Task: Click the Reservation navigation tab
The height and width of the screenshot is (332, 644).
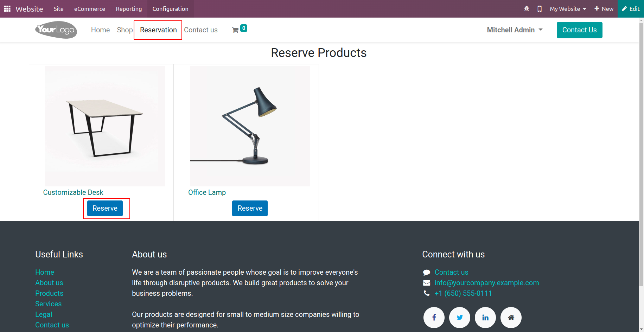Action: pos(158,30)
